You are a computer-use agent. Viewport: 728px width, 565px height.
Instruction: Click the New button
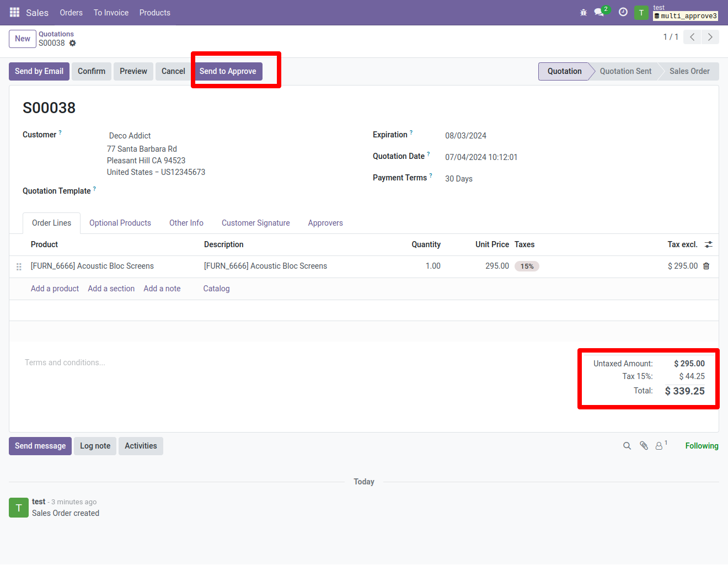(x=23, y=39)
